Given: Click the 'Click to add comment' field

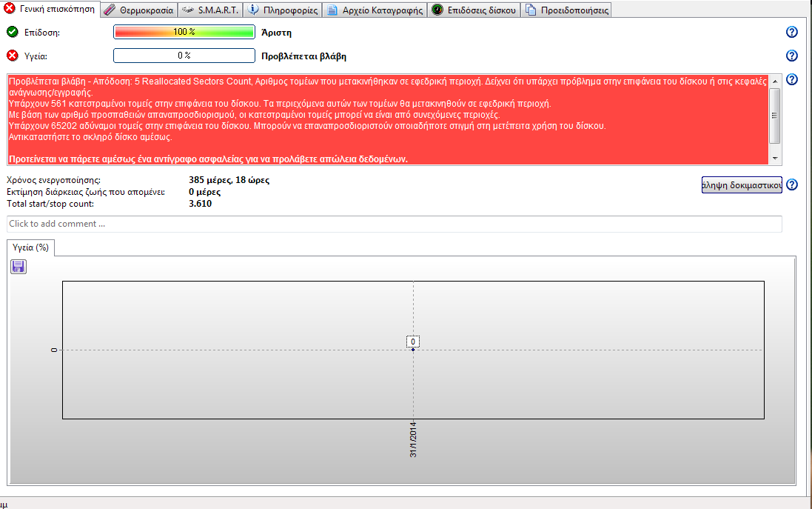Looking at the screenshot, I should pos(394,224).
